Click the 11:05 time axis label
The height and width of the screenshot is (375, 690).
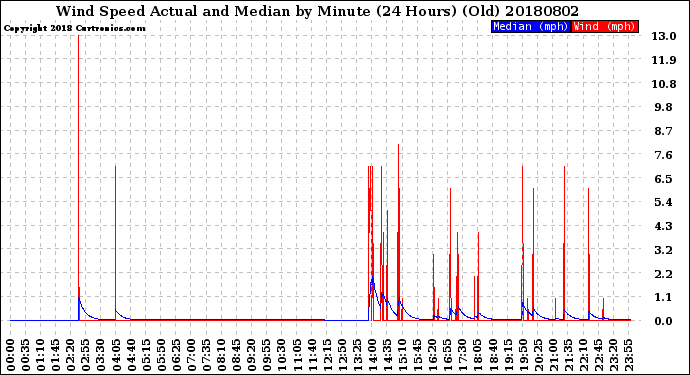click(x=297, y=355)
